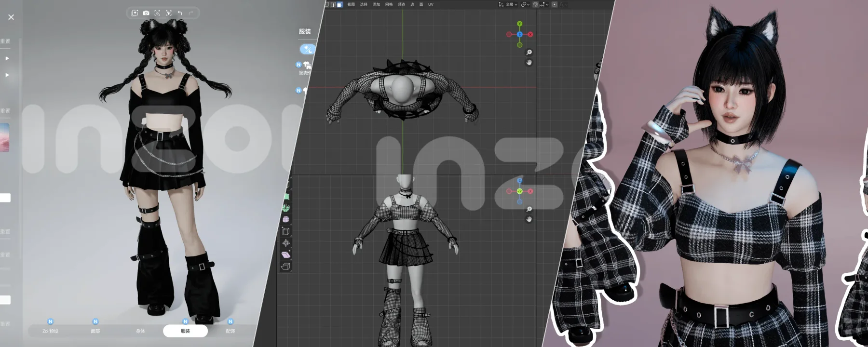The height and width of the screenshot is (347, 868).
Task: Open the 选择 menu in Blender
Action: point(364,4)
